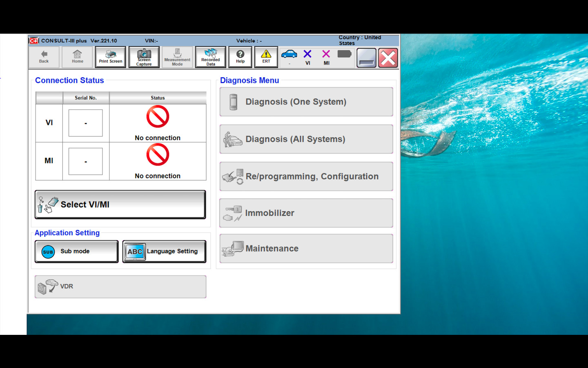Viewport: 588px width, 368px height.
Task: Click the Diagnosis Menu heading
Action: [249, 81]
